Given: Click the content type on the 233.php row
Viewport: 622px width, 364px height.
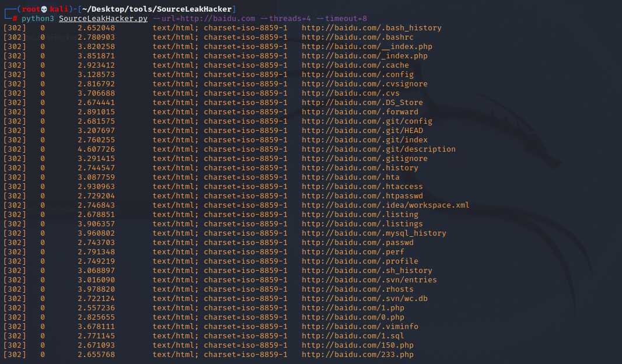Looking at the screenshot, I should (x=220, y=355).
